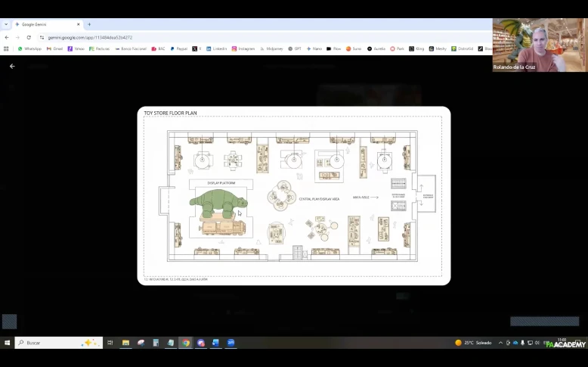Show hidden system tray icons chevron
The image size is (588, 367).
pos(499,343)
